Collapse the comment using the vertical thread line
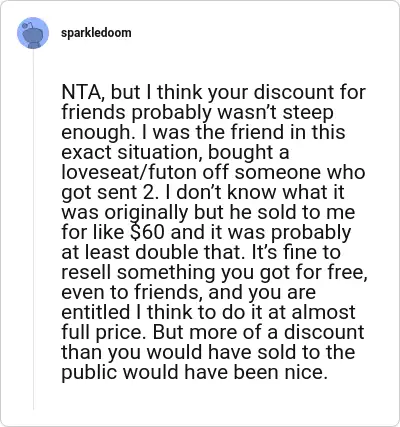This screenshot has width=400, height=427. [33, 229]
